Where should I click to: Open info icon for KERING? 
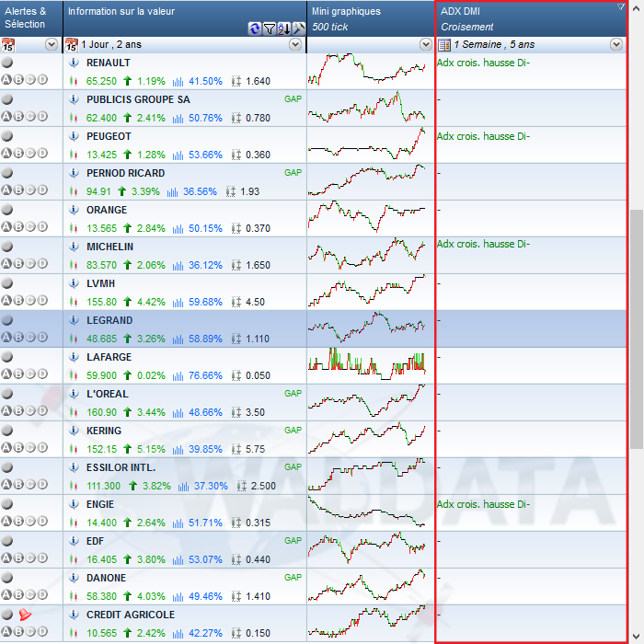(74, 431)
